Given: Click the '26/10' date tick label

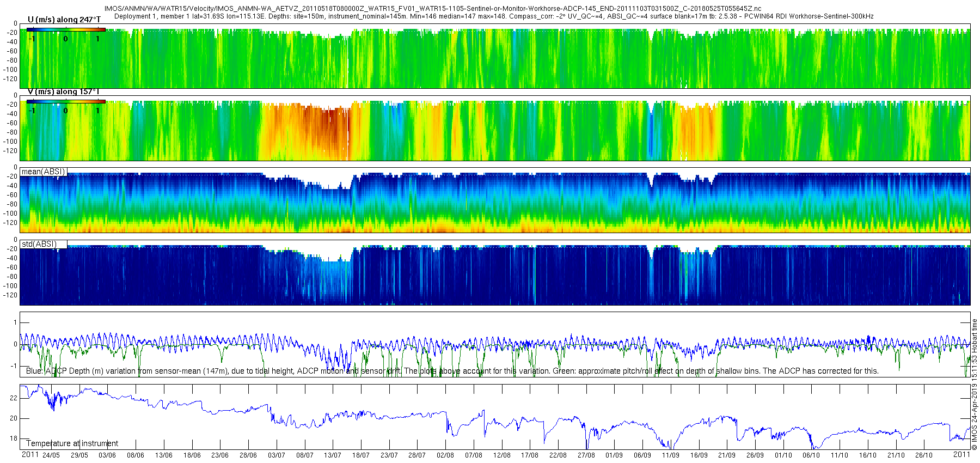Looking at the screenshot, I should click(924, 455).
